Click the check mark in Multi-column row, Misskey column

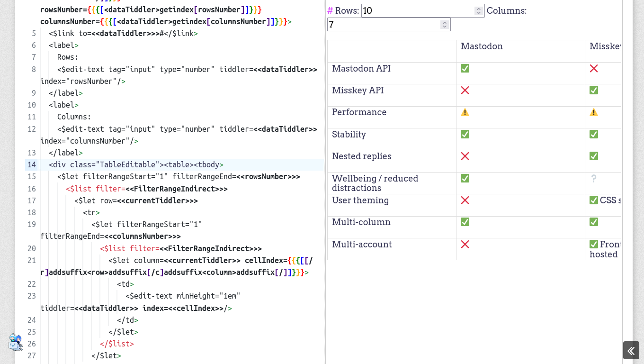pos(594,222)
